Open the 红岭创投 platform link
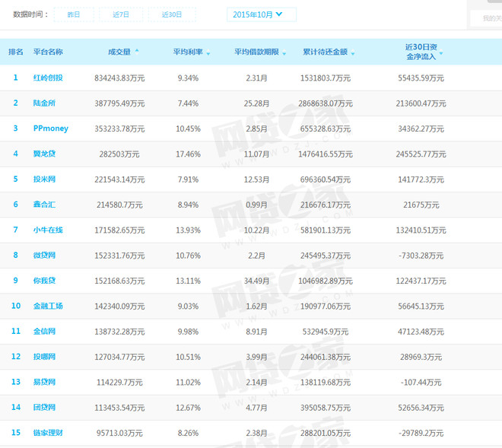This screenshot has height=448, width=502. point(48,78)
